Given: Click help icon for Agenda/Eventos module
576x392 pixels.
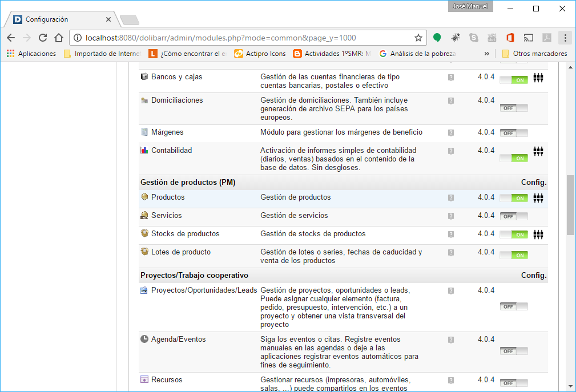Looking at the screenshot, I should point(451,340).
